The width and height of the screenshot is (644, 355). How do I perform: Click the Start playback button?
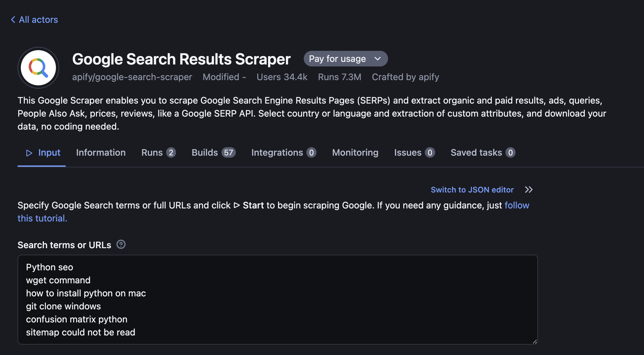[28, 152]
